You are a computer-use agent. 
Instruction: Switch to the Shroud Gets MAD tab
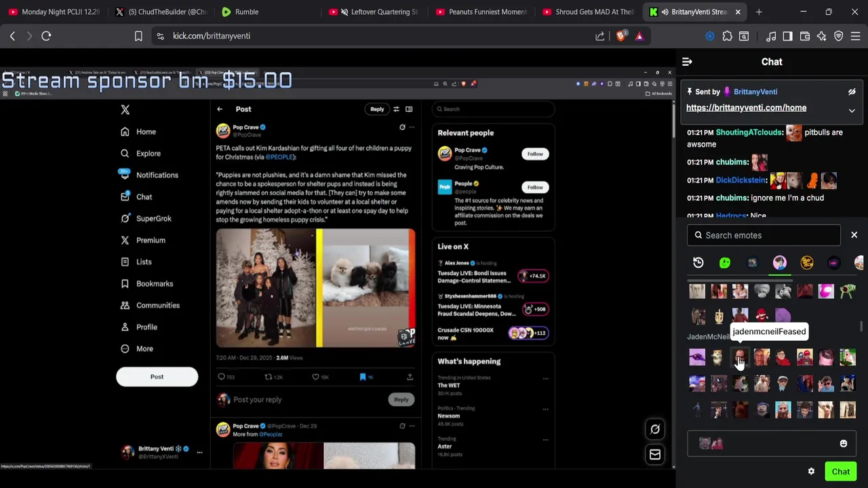(x=588, y=12)
